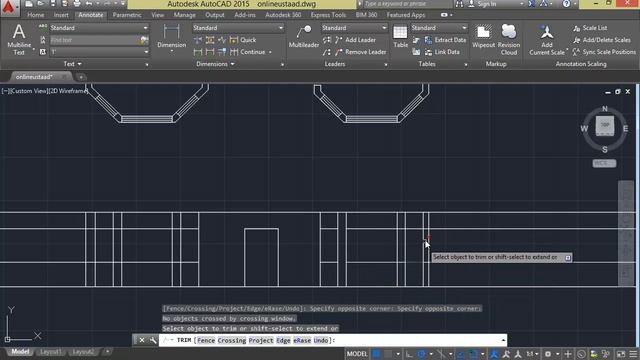Viewport: 640px width, 360px height.
Task: Toggle polar tracking in status bar
Action: tap(422, 354)
